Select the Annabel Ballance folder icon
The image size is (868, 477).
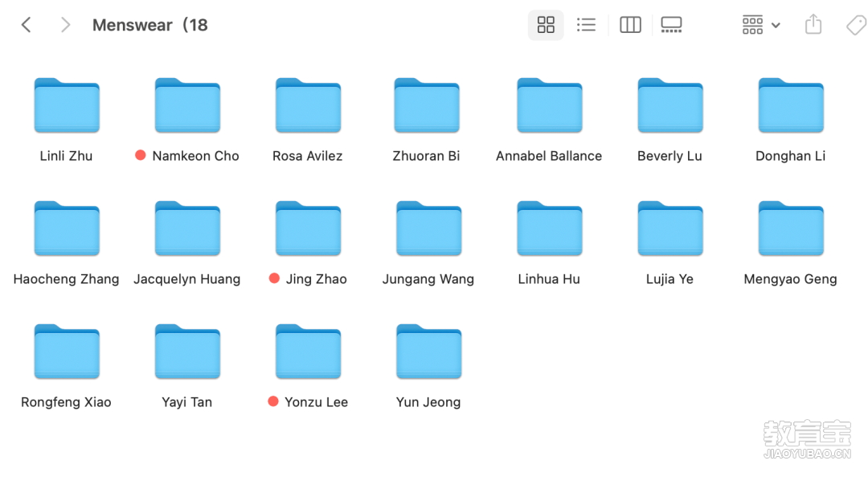[x=550, y=105]
